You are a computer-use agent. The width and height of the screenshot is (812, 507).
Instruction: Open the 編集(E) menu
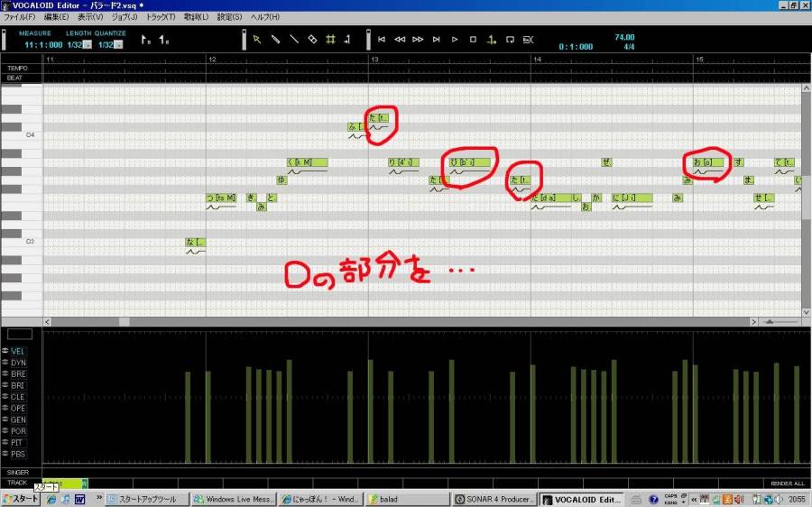point(57,17)
